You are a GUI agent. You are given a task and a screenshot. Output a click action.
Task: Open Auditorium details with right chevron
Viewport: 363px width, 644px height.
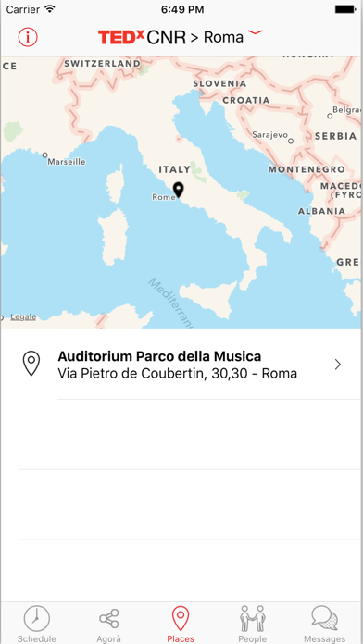point(338,365)
